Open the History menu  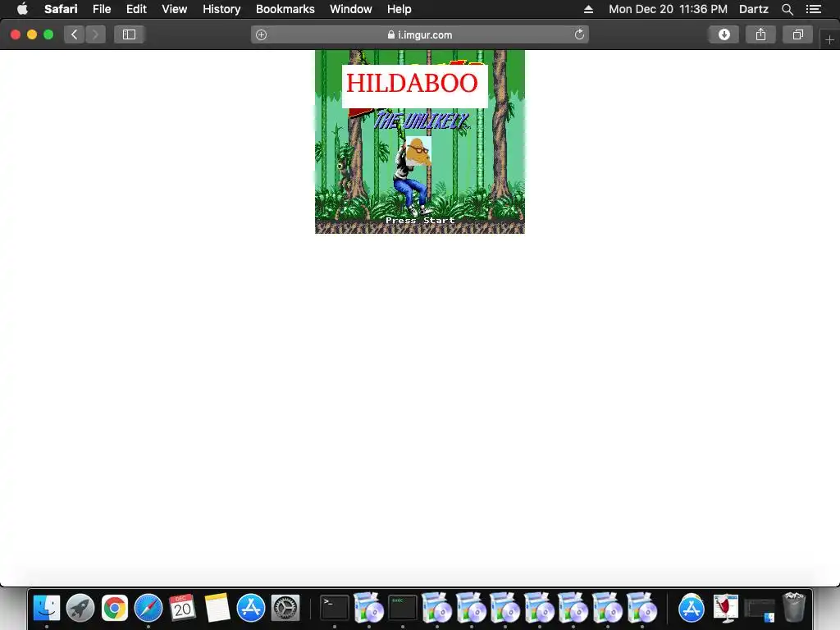point(221,9)
